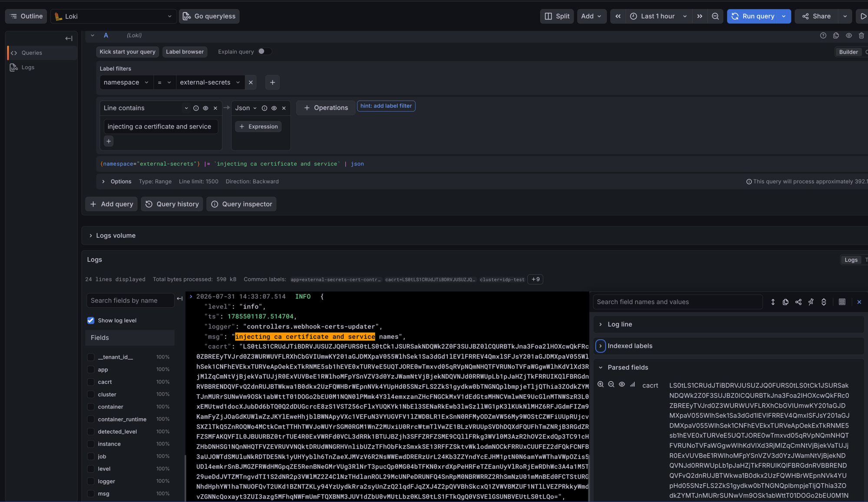Shift time range forwards with double-right arrows
868x502 pixels.
(x=700, y=16)
